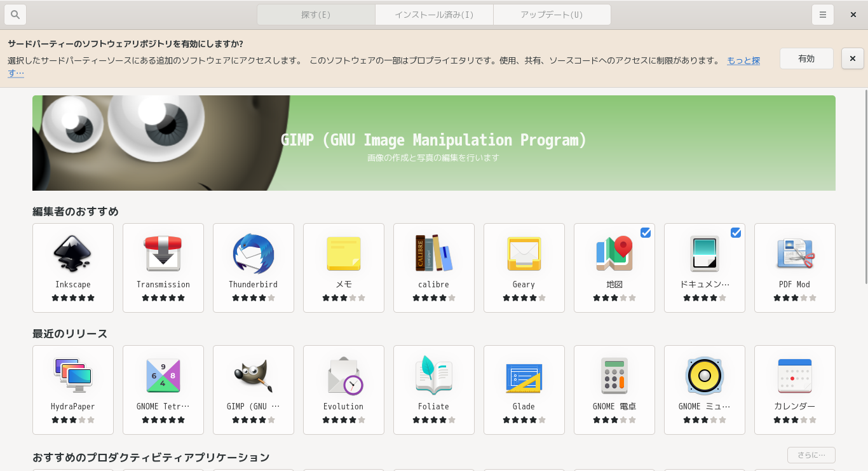
Task: Switch to the インストール済み(I) tab
Action: (435, 15)
